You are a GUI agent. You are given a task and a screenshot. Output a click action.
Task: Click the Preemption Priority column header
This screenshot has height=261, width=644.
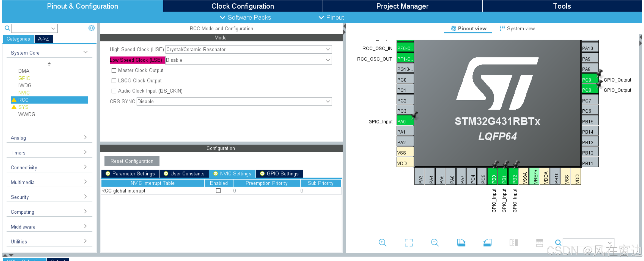(267, 183)
